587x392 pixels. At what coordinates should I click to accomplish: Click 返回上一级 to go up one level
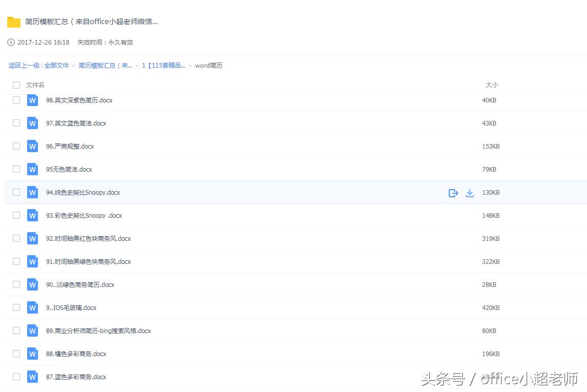[x=24, y=66]
